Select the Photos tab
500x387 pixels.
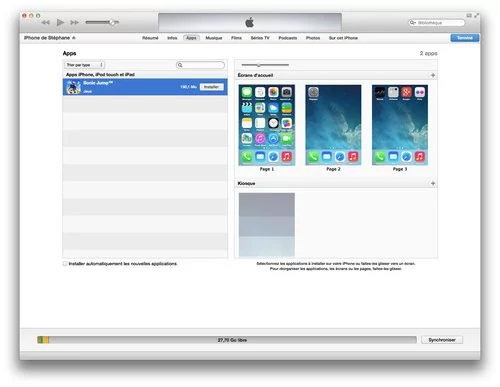[313, 38]
